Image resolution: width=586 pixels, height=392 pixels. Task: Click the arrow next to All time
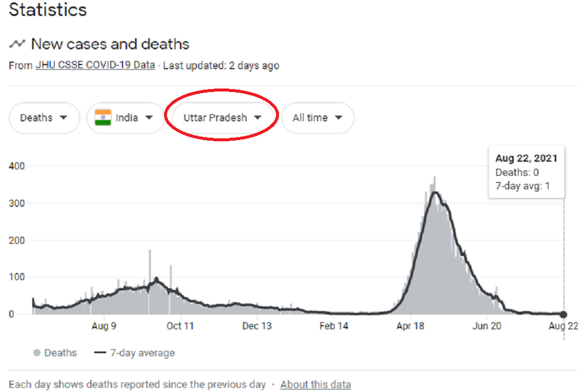coord(338,118)
